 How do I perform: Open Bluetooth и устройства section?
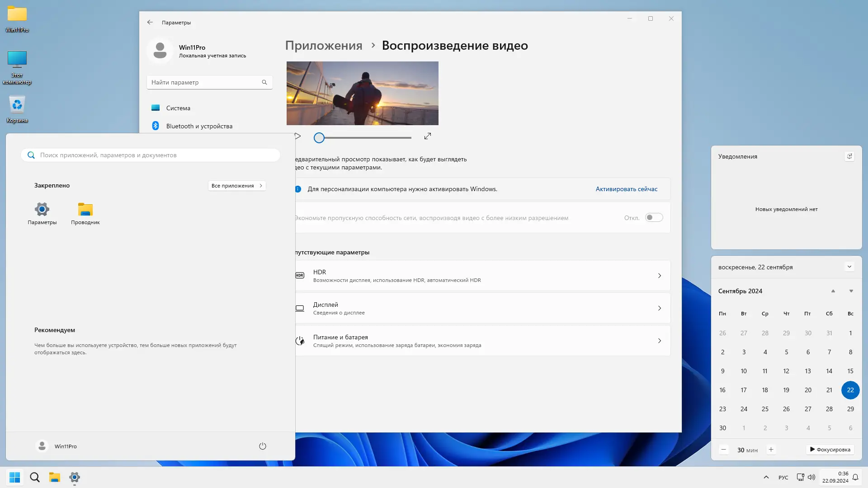pos(199,126)
